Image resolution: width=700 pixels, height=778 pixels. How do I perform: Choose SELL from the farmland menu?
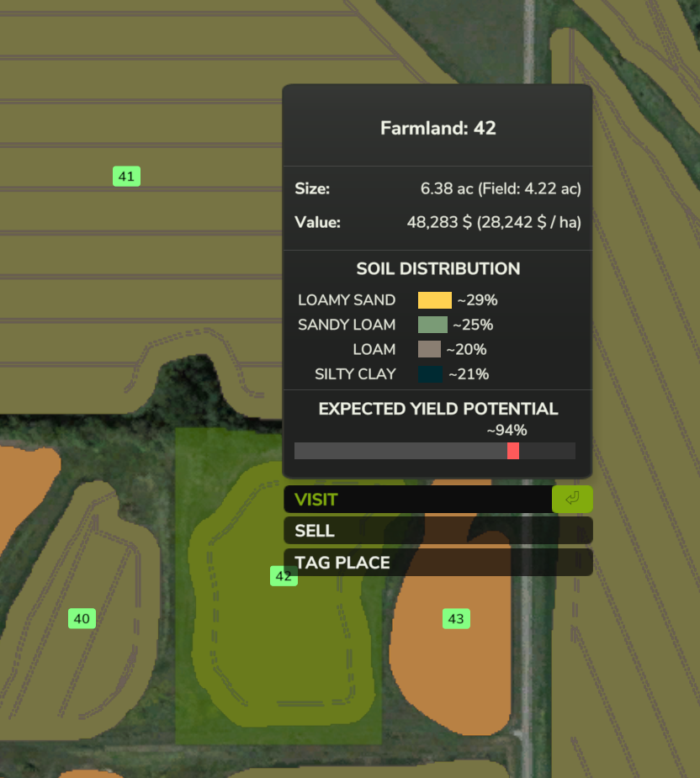point(437,531)
